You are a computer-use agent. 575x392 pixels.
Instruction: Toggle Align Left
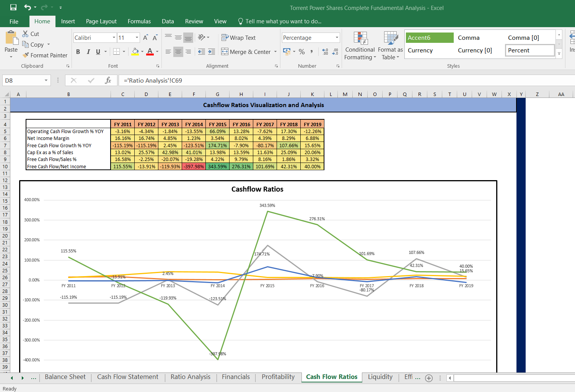point(168,52)
